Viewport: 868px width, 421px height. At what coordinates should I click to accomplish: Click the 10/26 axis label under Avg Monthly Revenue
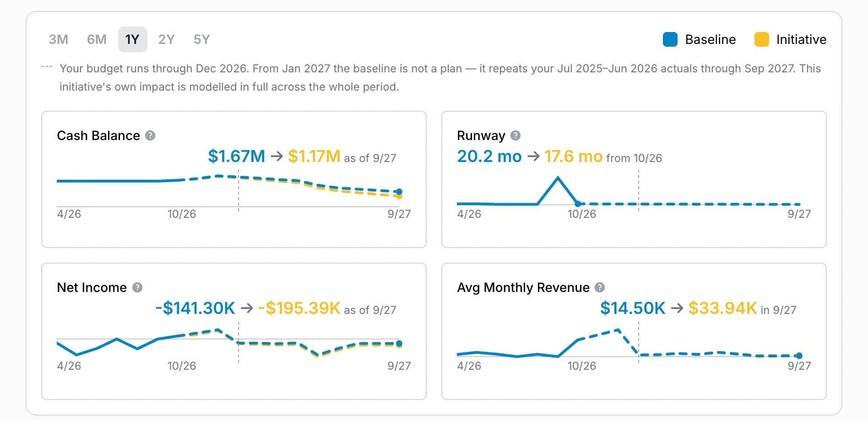pyautogui.click(x=582, y=366)
